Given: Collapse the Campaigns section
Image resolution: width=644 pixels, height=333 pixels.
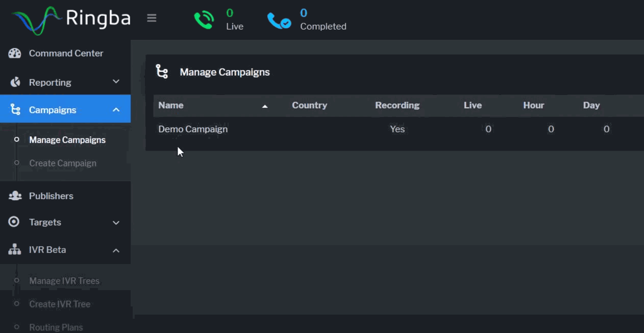Looking at the screenshot, I should click(x=116, y=109).
